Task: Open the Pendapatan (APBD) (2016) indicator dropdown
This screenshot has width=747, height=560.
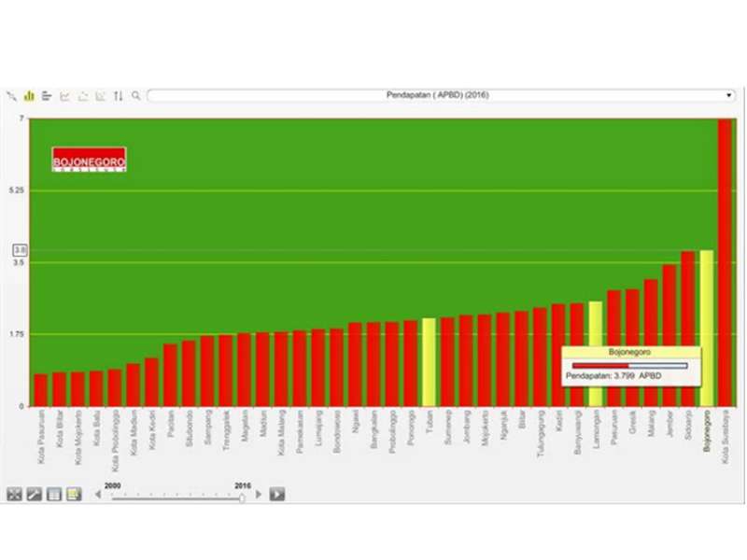Action: (x=441, y=95)
